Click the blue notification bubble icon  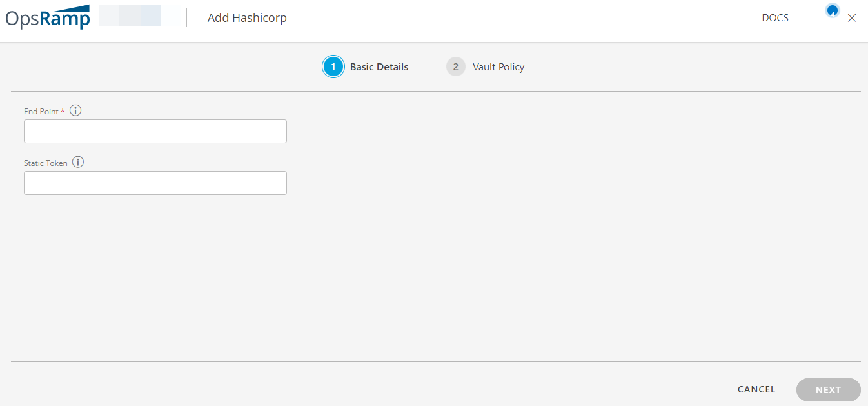click(833, 10)
